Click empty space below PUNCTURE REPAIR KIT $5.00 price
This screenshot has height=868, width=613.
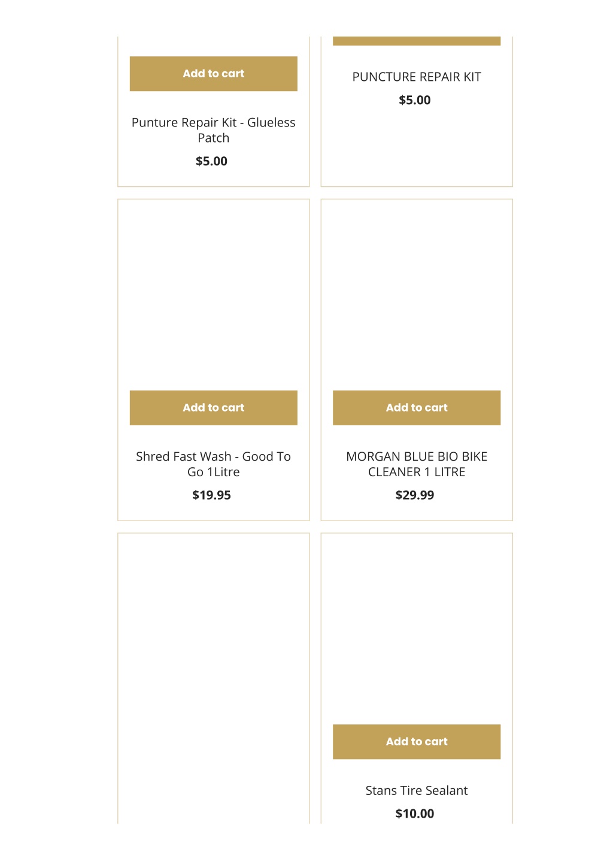click(417, 147)
